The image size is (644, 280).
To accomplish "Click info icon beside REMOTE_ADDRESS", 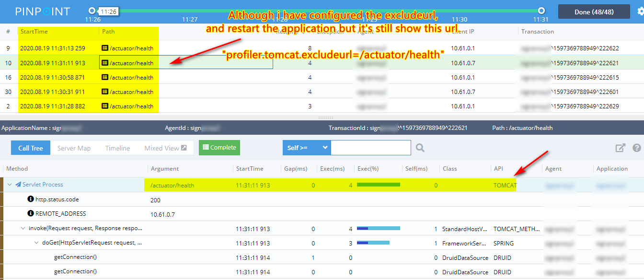I will point(31,213).
